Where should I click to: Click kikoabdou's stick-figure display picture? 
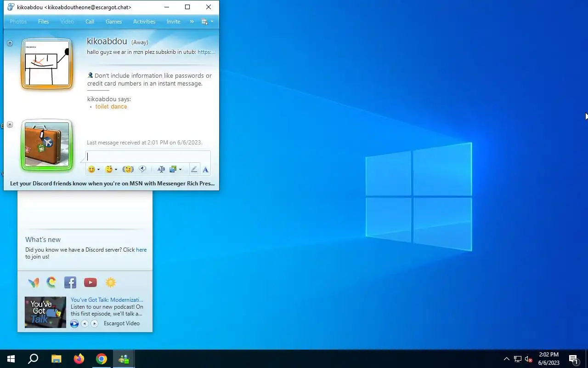47,63
